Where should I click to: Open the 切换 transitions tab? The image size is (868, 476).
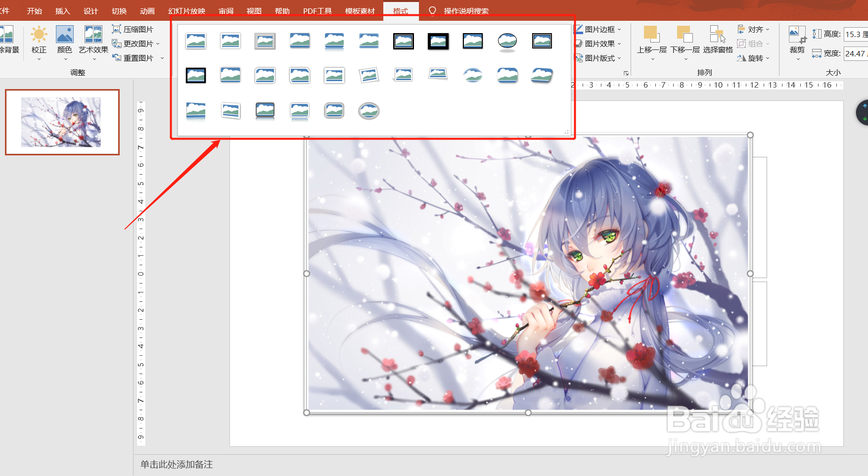pos(119,11)
